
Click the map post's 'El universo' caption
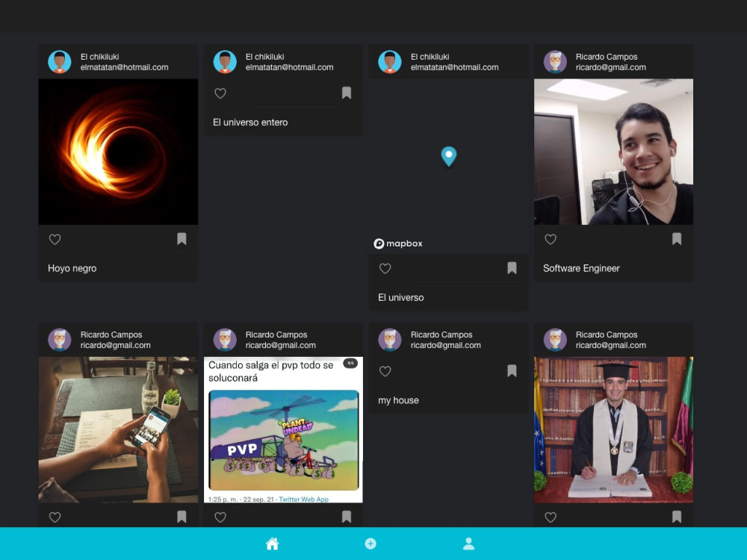click(x=400, y=298)
